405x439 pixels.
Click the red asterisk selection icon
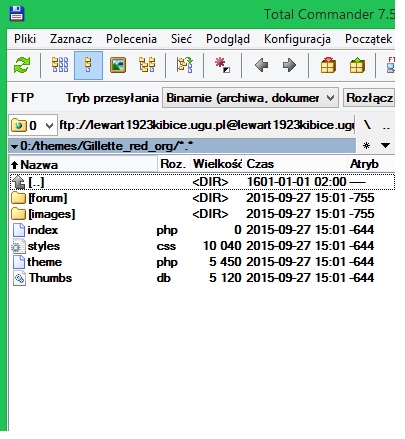(x=222, y=65)
